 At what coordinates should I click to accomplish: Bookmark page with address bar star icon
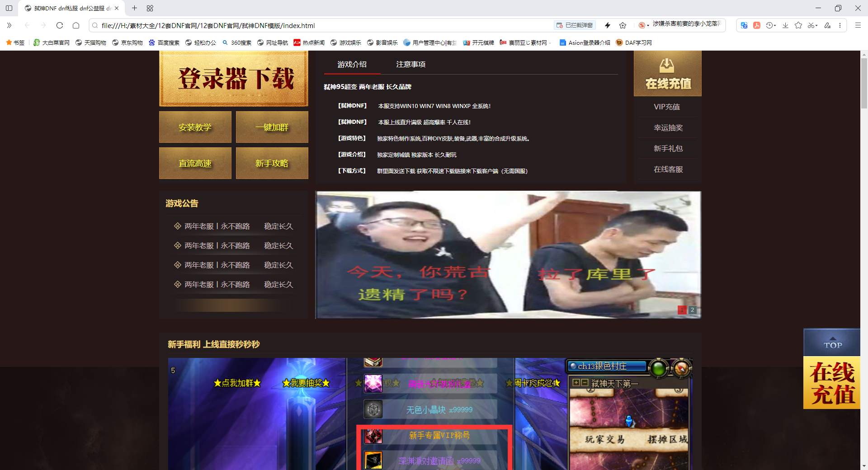point(623,25)
